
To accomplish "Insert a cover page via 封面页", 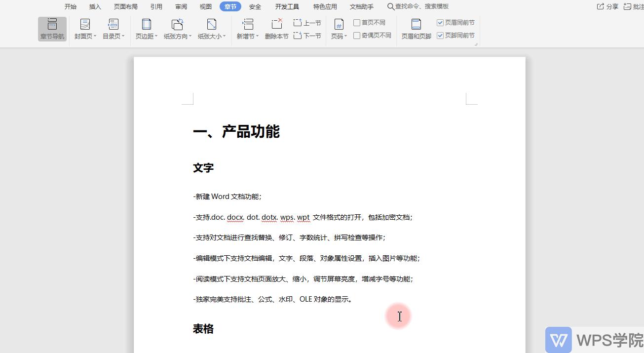I will tap(84, 28).
